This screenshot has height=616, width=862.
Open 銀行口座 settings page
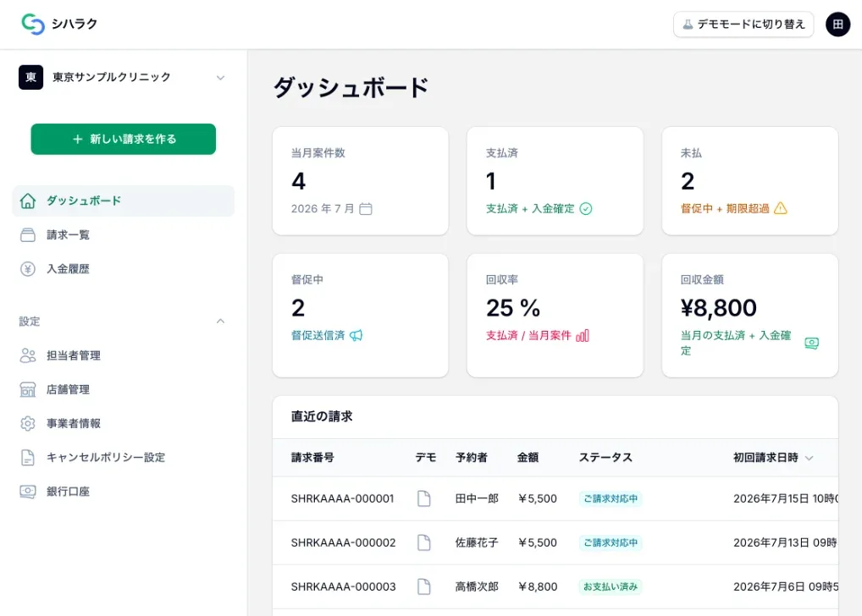(x=123, y=492)
